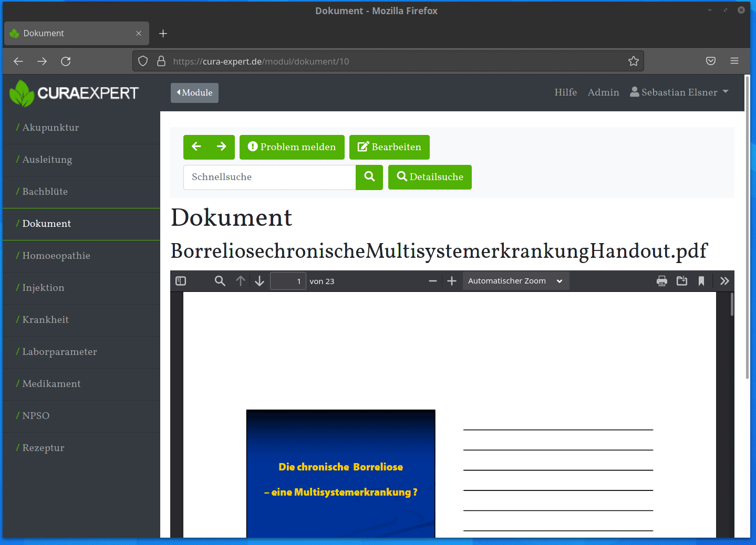Start the Schnellsuche search via magnifier button

click(369, 177)
